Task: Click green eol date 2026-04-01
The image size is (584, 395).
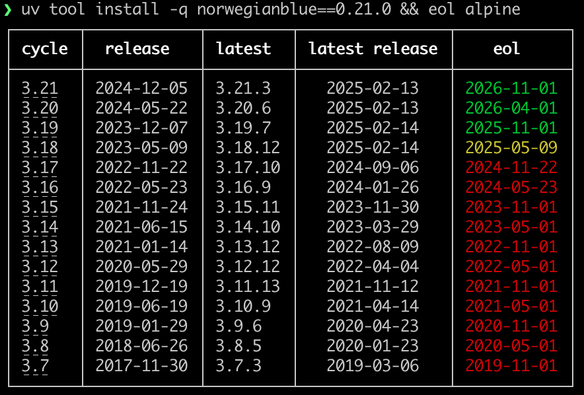Action: pos(511,108)
